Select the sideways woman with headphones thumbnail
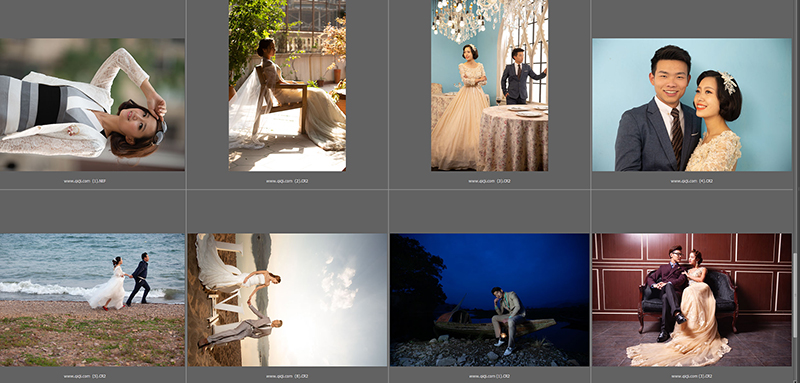 pos(92,105)
